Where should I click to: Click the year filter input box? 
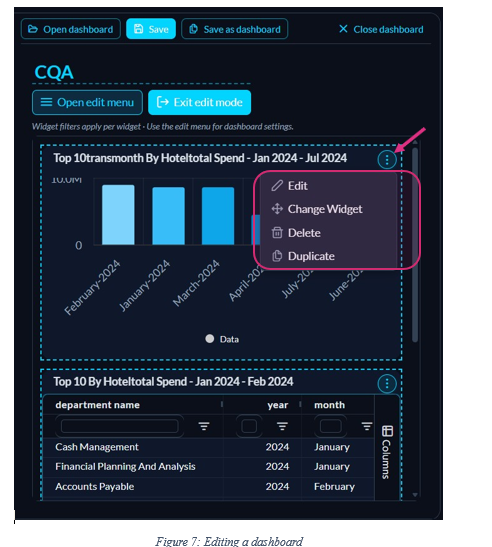pos(249,426)
